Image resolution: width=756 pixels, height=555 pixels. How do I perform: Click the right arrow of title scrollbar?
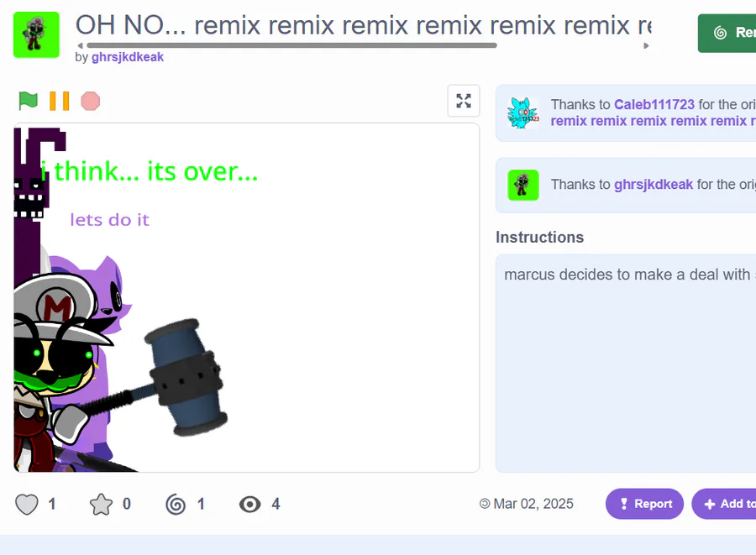click(x=646, y=45)
